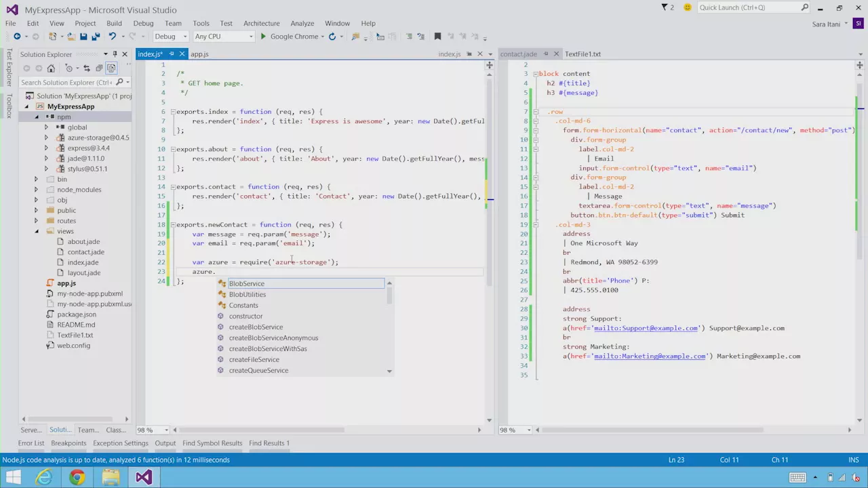The image size is (868, 488).
Task: Collapse the views folder
Action: point(37,231)
